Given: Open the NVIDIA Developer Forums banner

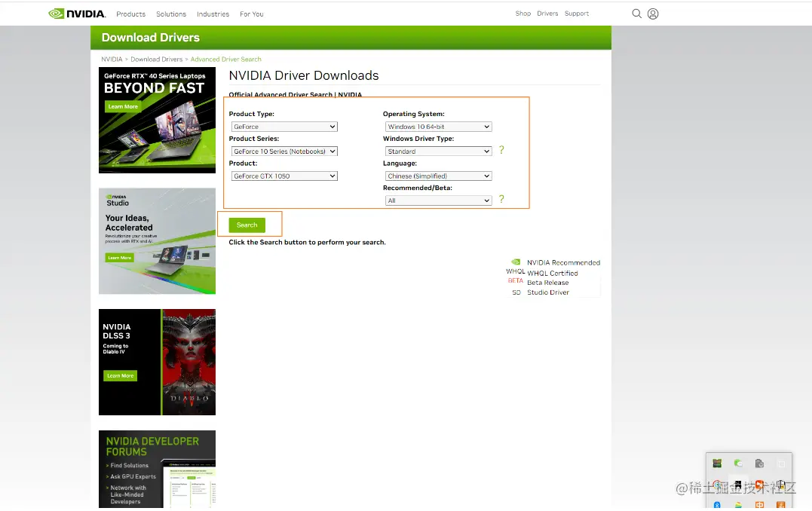Looking at the screenshot, I should point(157,469).
